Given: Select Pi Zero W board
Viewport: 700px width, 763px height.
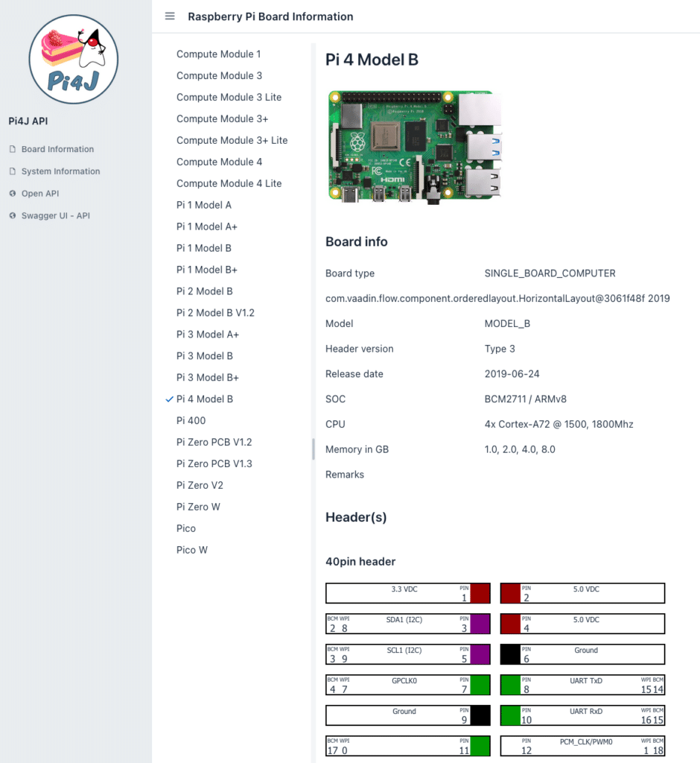Looking at the screenshot, I should tap(198, 507).
